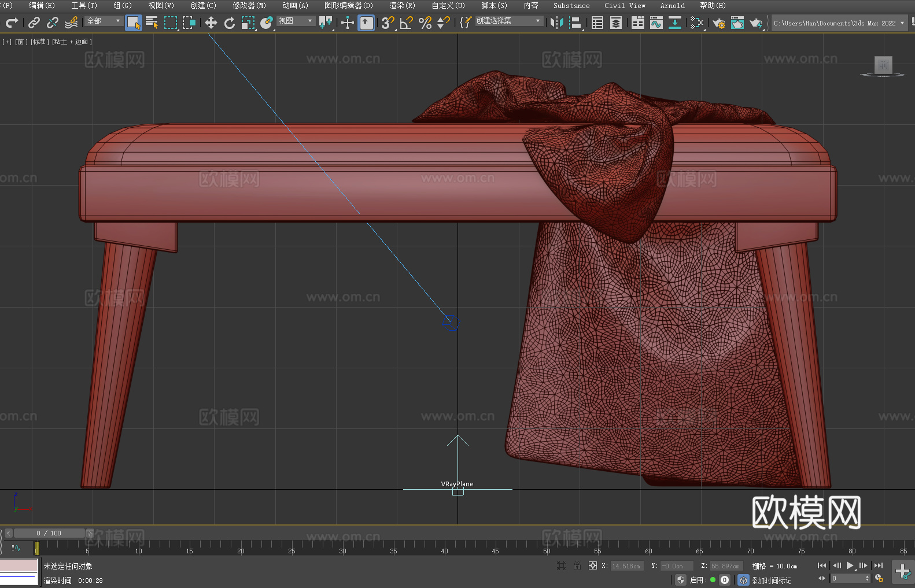Click Render Production teapot icon
Image resolution: width=915 pixels, height=588 pixels.
(x=756, y=23)
